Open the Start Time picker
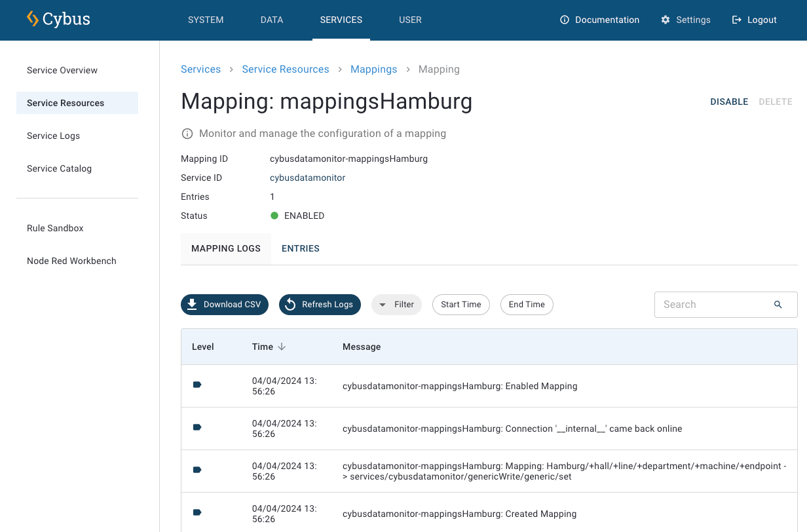Image resolution: width=807 pixels, height=532 pixels. tap(460, 305)
